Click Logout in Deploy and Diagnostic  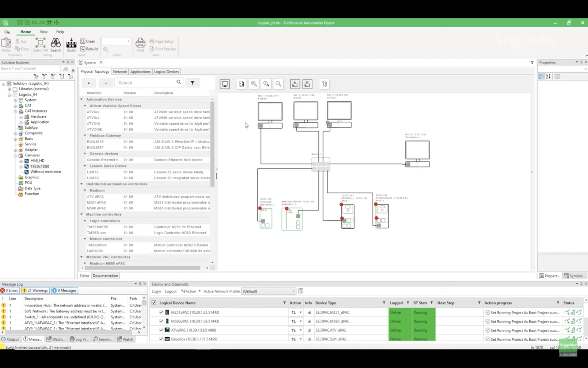pyautogui.click(x=171, y=291)
